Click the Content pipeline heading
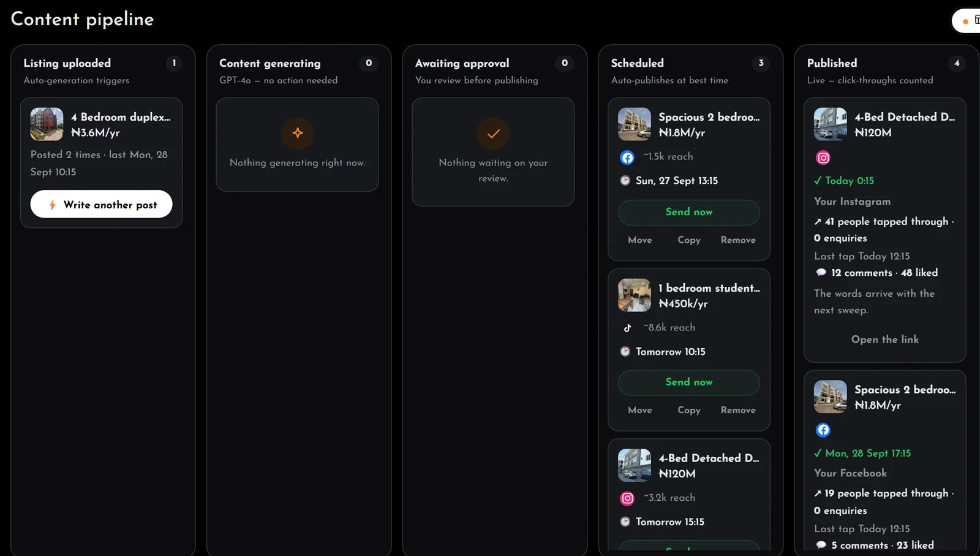Image resolution: width=980 pixels, height=556 pixels. pyautogui.click(x=83, y=19)
